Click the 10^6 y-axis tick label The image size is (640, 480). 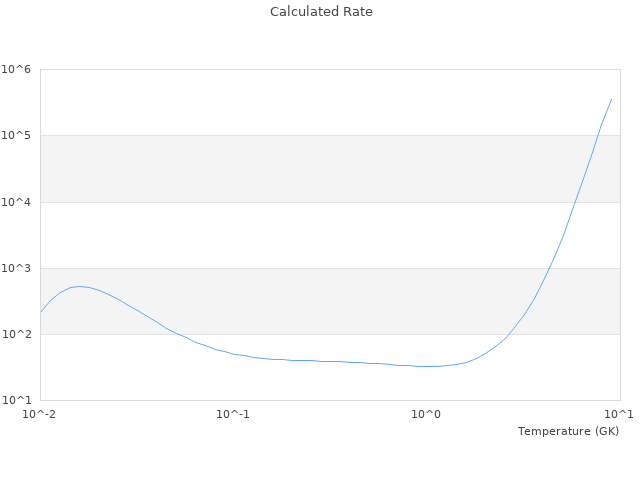coord(17,69)
